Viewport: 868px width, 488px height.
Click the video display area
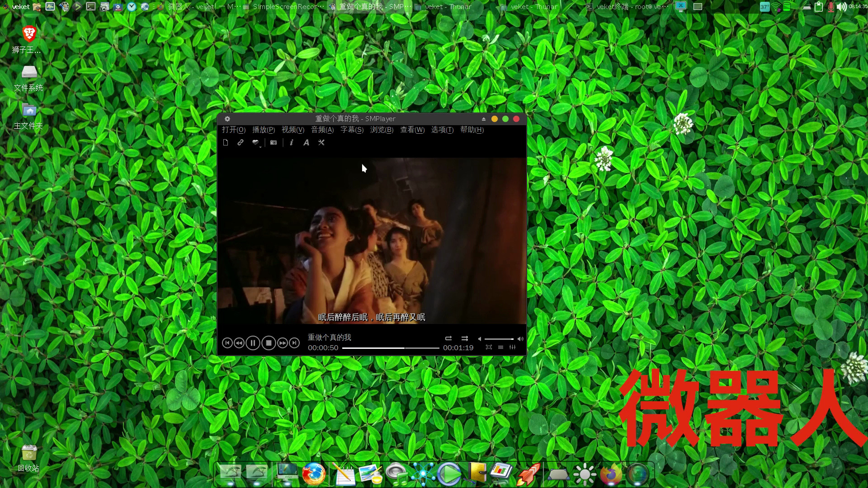click(x=372, y=240)
